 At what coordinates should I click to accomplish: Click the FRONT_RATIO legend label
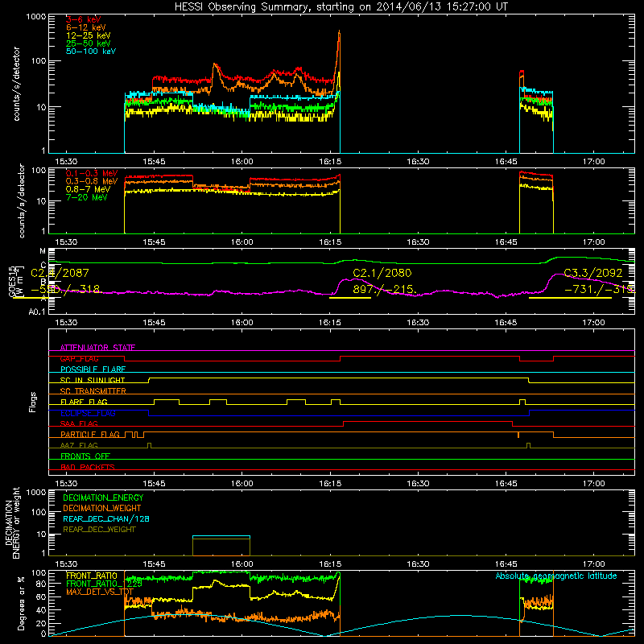(x=92, y=576)
